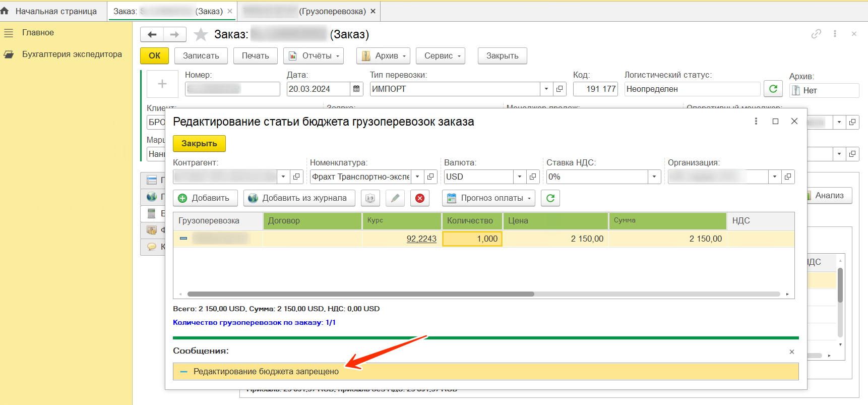Expand the Организация dropdown

(x=775, y=177)
